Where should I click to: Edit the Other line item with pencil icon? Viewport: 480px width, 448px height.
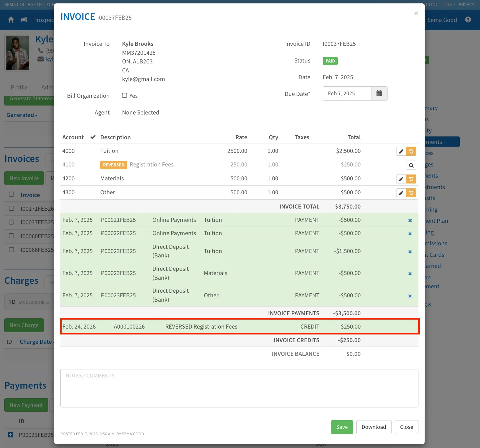[x=401, y=193]
